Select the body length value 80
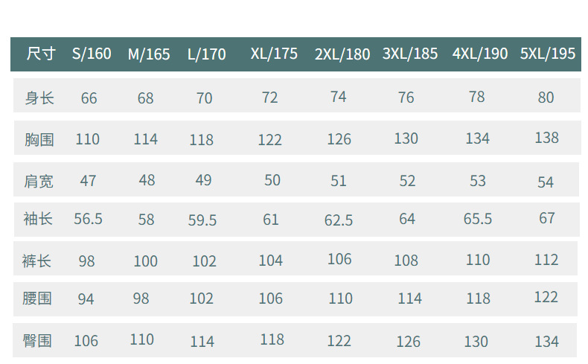This screenshot has width=588, height=364. coord(546,98)
